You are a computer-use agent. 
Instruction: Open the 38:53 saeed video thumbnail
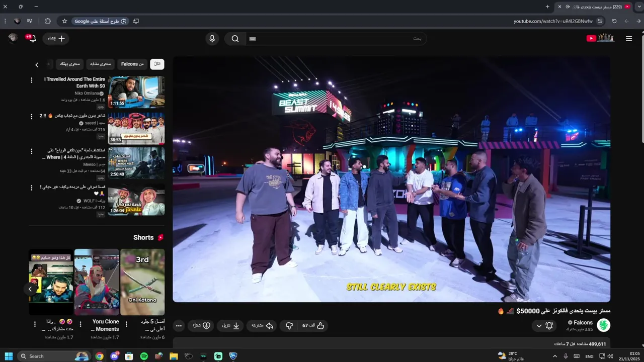point(136,128)
